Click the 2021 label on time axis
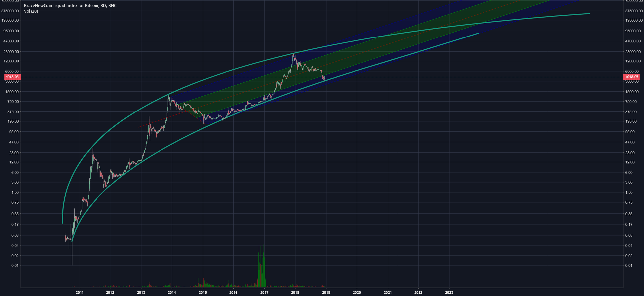Image resolution: width=644 pixels, height=296 pixels. [x=388, y=292]
